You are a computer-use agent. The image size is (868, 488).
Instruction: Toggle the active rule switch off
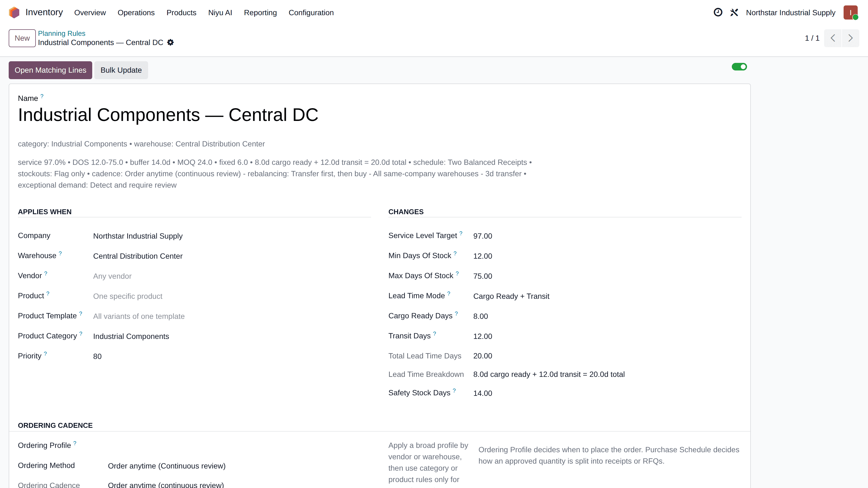pos(739,67)
